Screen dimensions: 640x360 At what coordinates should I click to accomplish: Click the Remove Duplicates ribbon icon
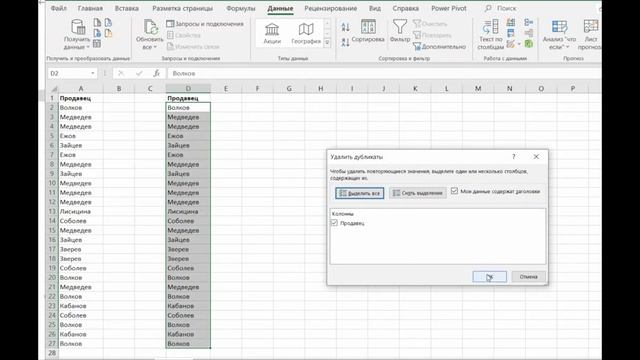511,33
